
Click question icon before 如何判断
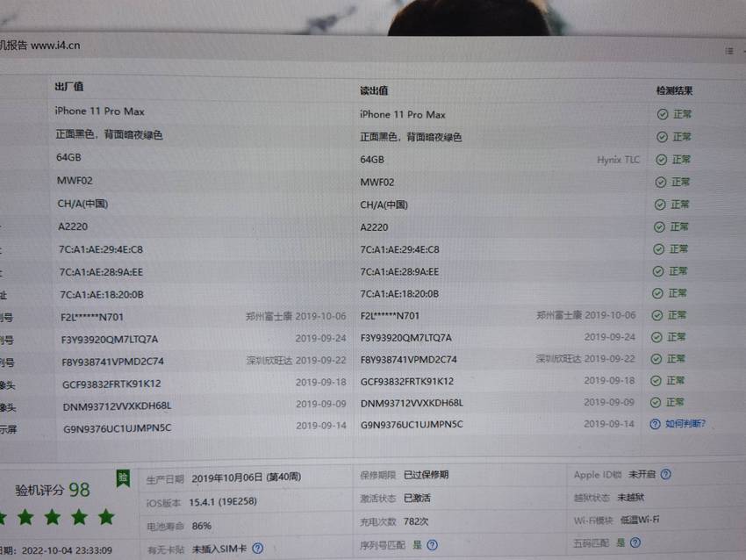655,424
